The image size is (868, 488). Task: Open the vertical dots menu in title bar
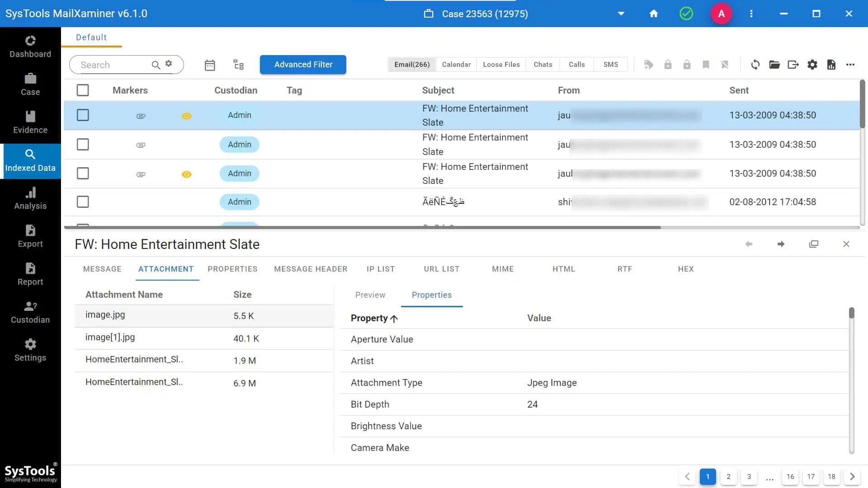click(x=751, y=14)
